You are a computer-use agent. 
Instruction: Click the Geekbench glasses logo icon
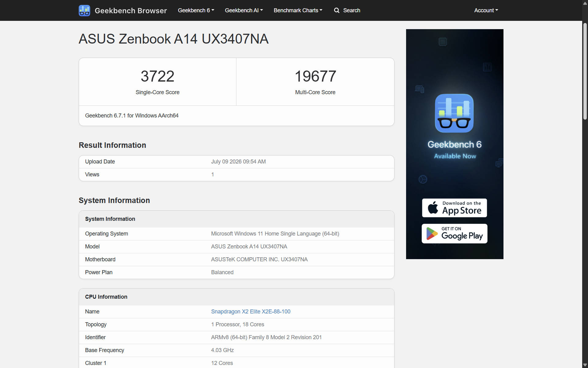point(84,10)
